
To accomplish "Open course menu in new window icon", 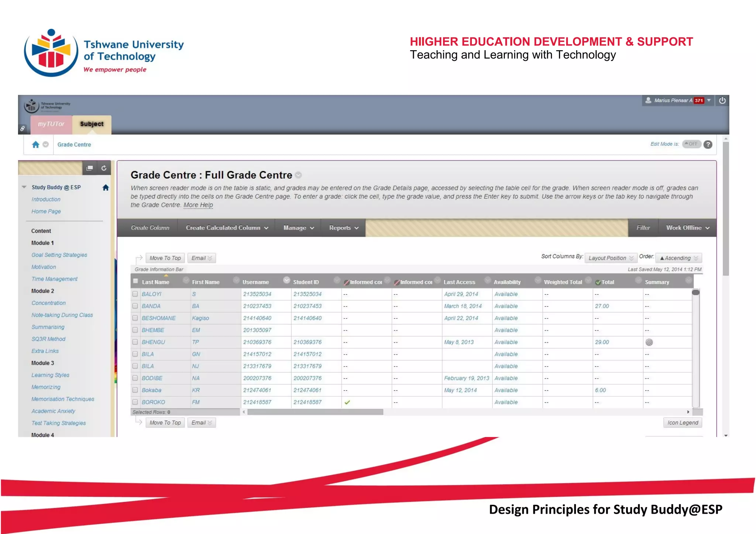I will (x=89, y=168).
